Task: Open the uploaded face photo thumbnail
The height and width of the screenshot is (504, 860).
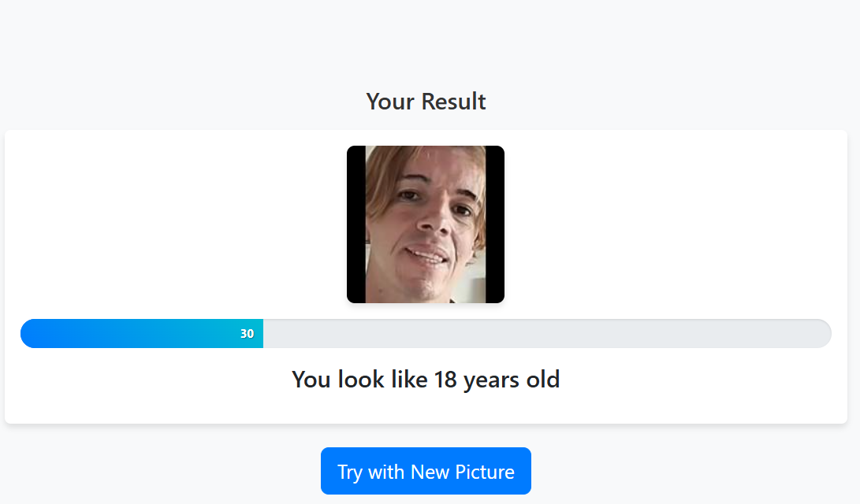Action: point(426,224)
